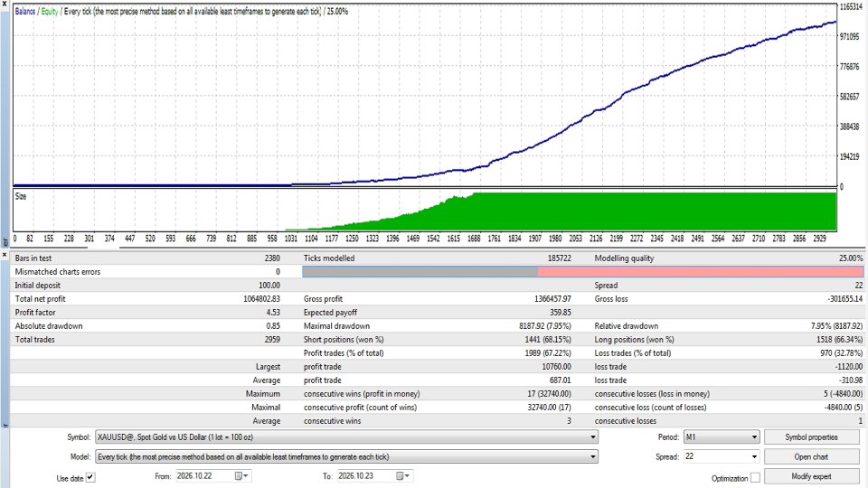This screenshot has width=868, height=488.
Task: Click the modelling quality progress bar
Action: tap(583, 272)
